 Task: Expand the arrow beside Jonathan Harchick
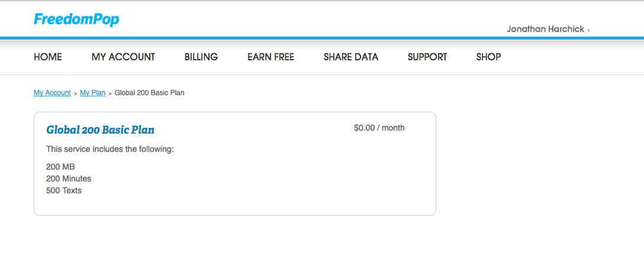click(589, 30)
